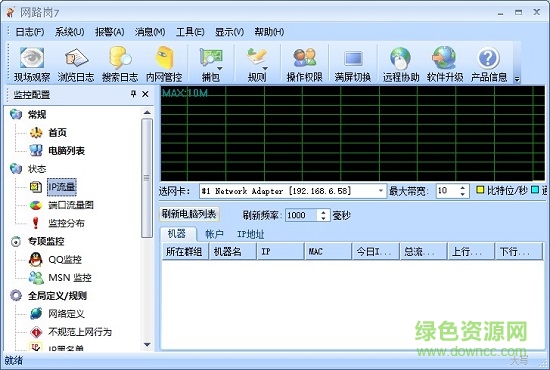
Task: Open the 消息(M) menu
Action: tap(150, 32)
